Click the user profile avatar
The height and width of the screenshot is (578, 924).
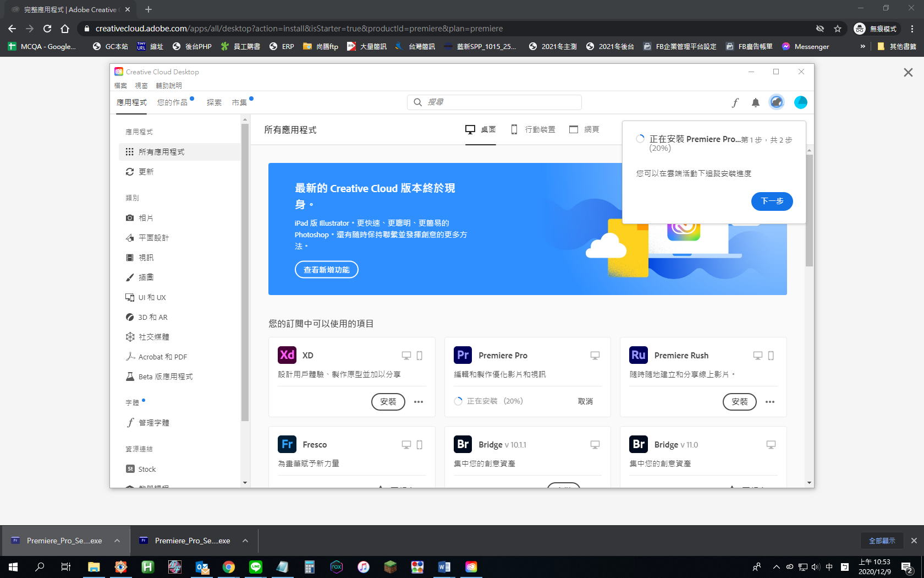[801, 102]
